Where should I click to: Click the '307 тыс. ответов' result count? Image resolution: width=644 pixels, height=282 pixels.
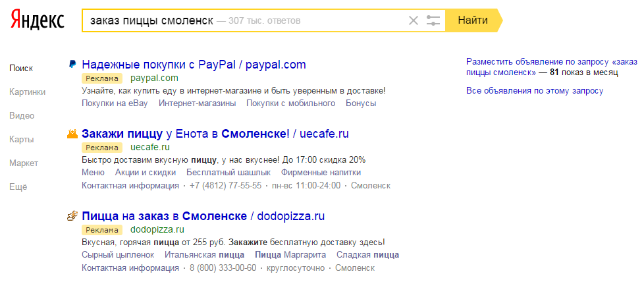coord(265,20)
